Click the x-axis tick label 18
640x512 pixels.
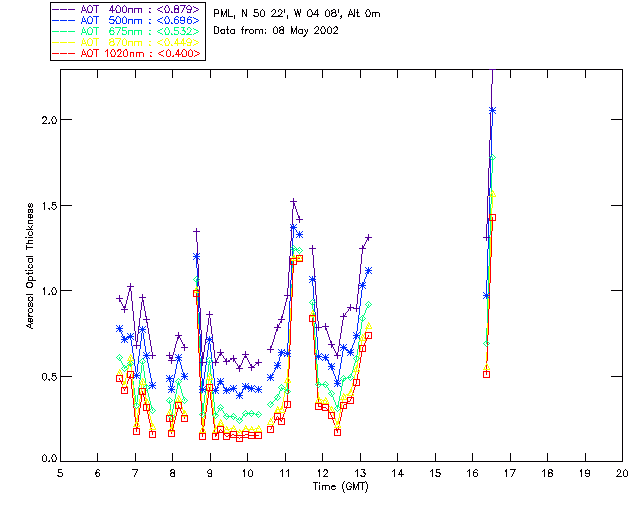tap(547, 473)
